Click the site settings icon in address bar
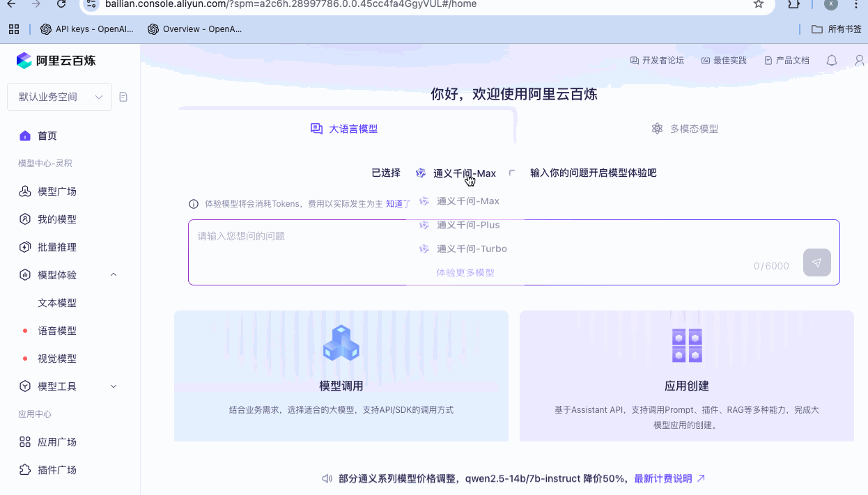The image size is (868, 495). pos(91,4)
